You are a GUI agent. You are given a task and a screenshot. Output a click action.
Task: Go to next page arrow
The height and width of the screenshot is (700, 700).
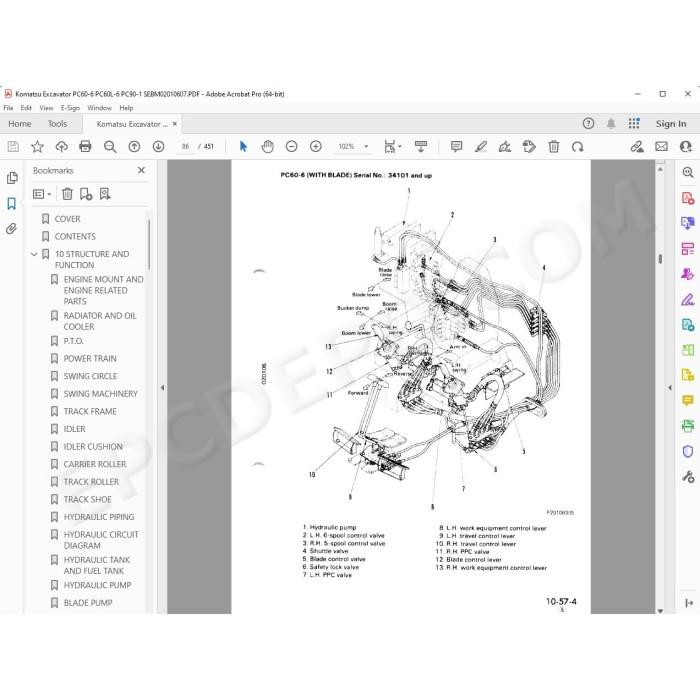click(x=158, y=146)
